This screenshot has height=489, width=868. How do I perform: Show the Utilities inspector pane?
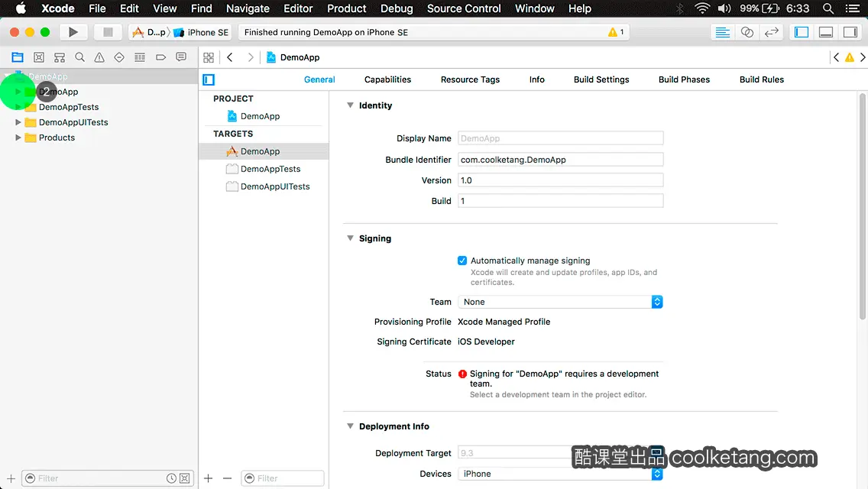click(x=850, y=32)
